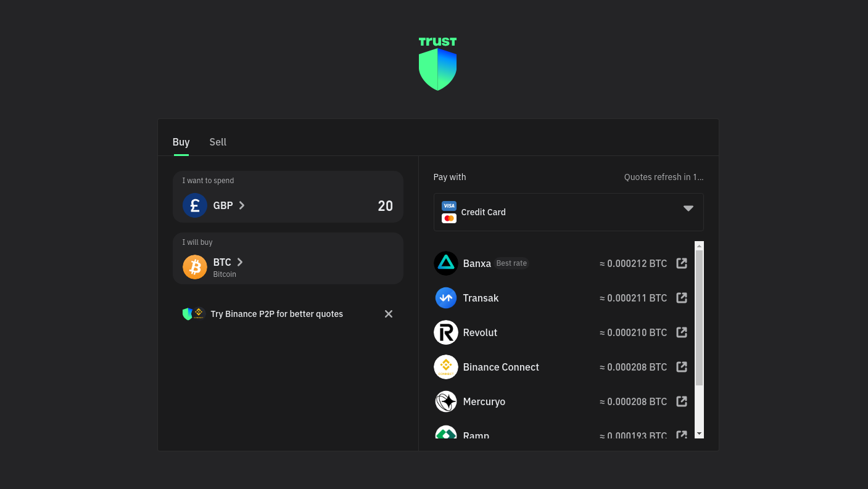This screenshot has height=489, width=868.
Task: Select the Buy tab
Action: (181, 142)
